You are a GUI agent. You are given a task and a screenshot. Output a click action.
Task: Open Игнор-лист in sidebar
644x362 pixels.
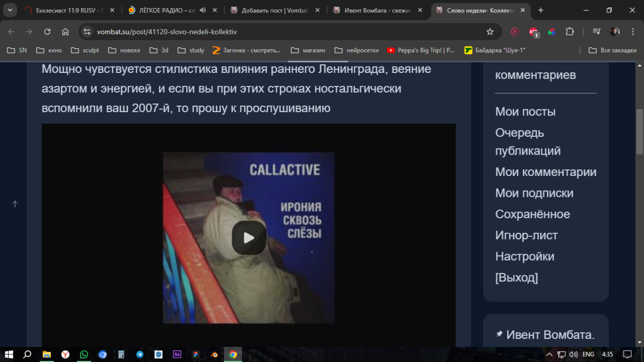coord(526,235)
